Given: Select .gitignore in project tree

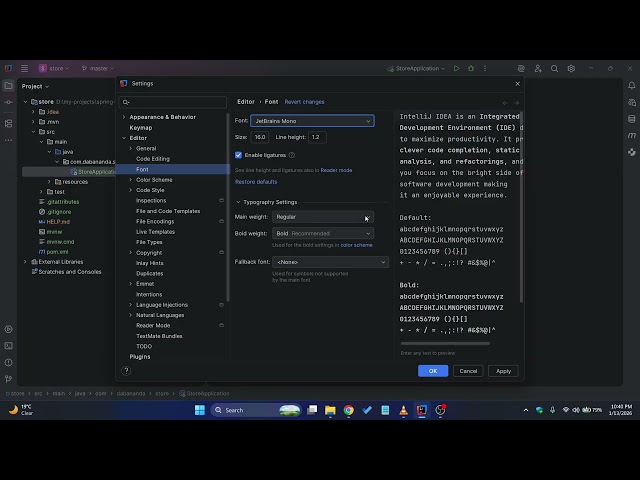Looking at the screenshot, I should (x=59, y=211).
